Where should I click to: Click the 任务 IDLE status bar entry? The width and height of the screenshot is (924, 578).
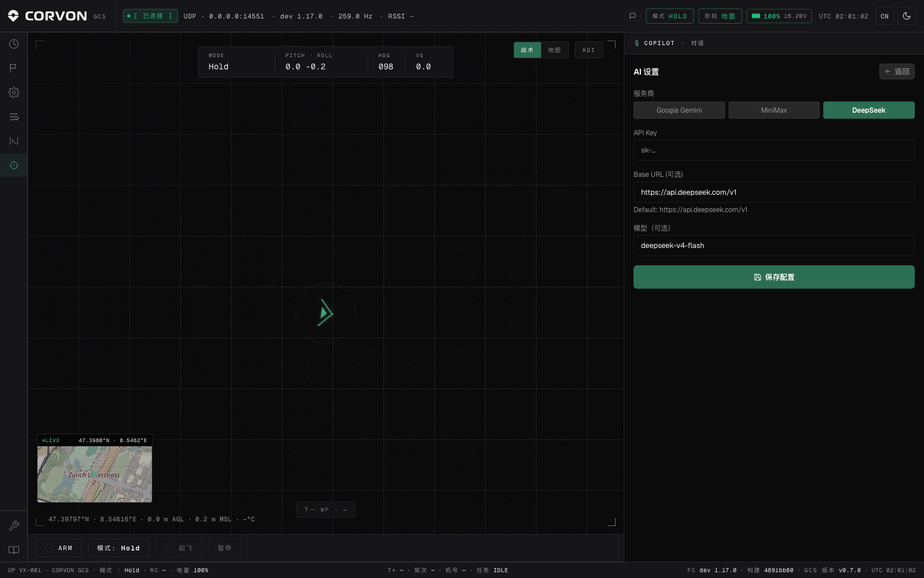492,570
